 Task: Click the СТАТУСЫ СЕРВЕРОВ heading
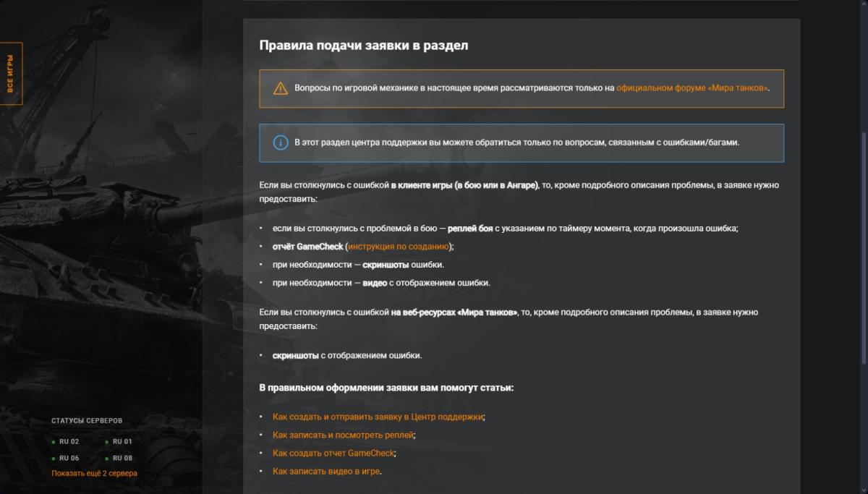click(87, 420)
